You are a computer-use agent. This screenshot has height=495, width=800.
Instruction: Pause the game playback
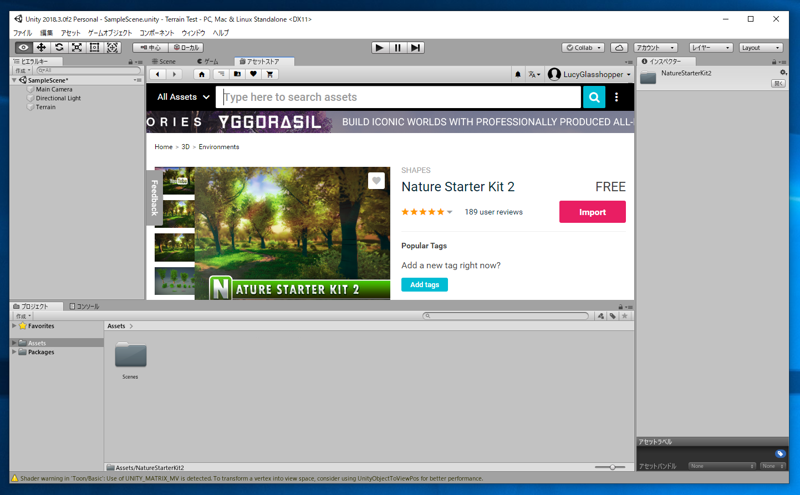397,47
